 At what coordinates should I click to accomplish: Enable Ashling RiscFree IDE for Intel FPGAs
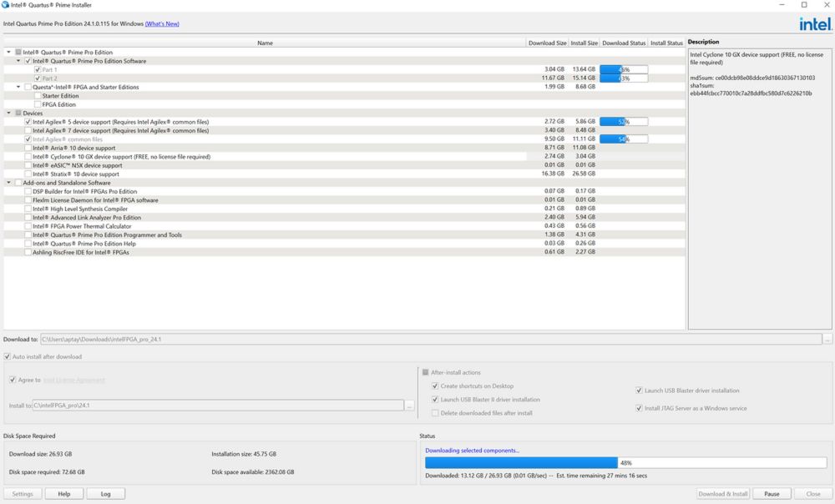point(28,252)
